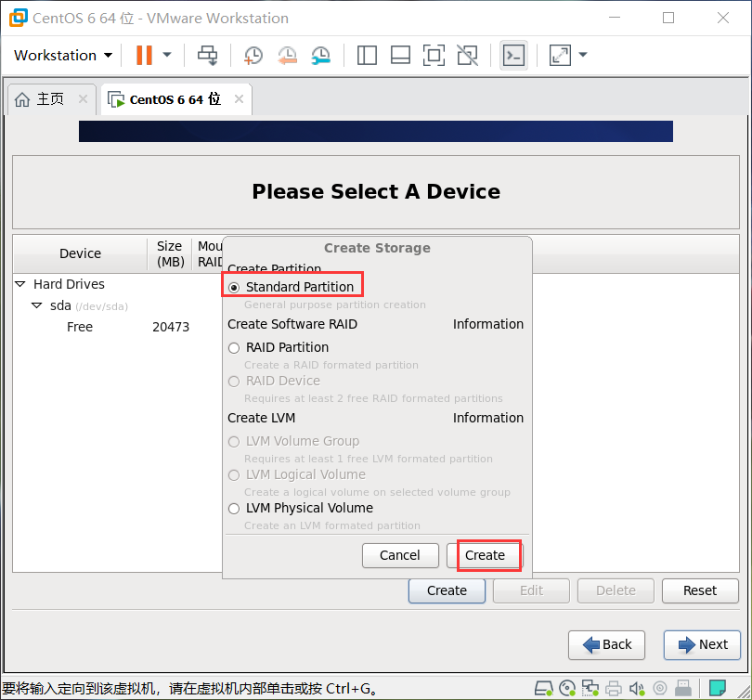Screen dimensions: 752x700
Task: Select the LVM Volume Group radio button
Action: (x=234, y=442)
